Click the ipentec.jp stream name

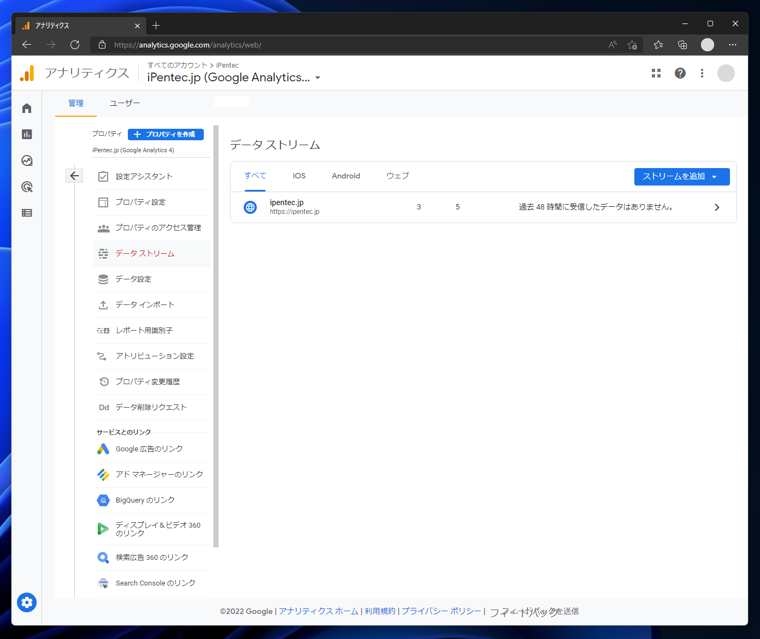(286, 203)
